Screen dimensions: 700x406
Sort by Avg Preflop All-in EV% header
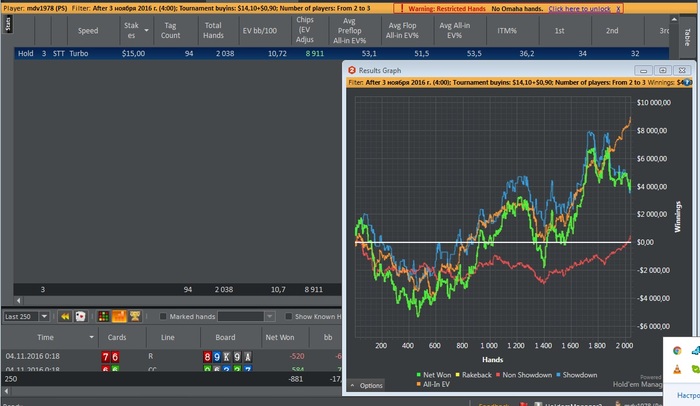349,30
